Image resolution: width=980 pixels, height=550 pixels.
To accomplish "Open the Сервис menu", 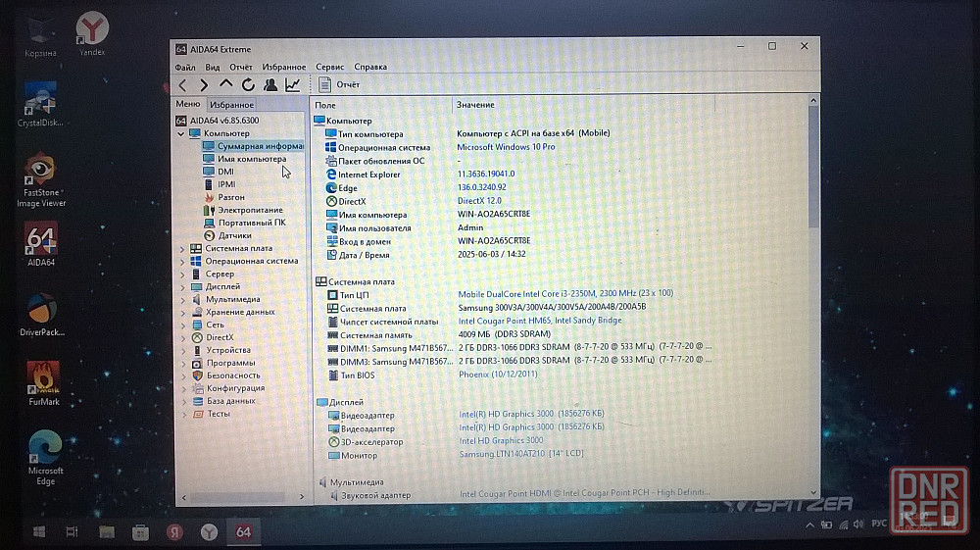I will [329, 67].
